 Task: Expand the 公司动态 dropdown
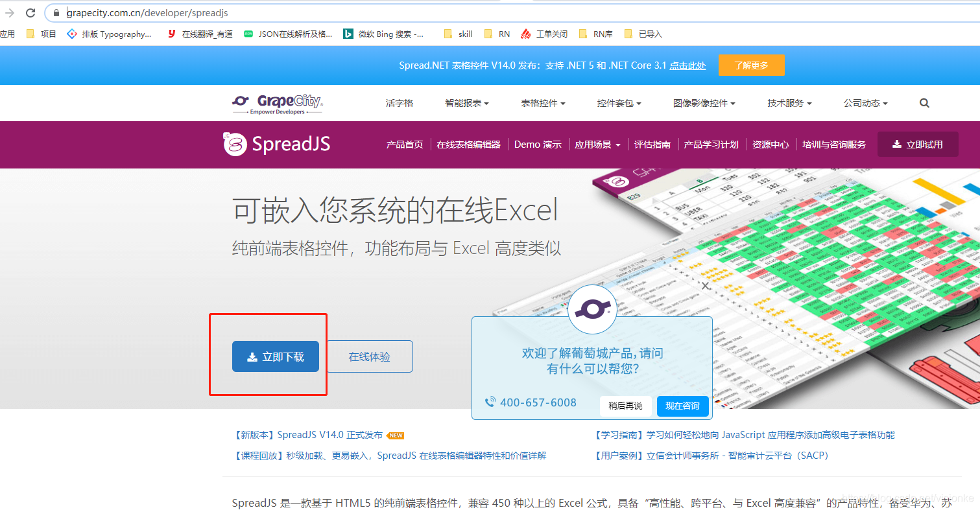[865, 103]
